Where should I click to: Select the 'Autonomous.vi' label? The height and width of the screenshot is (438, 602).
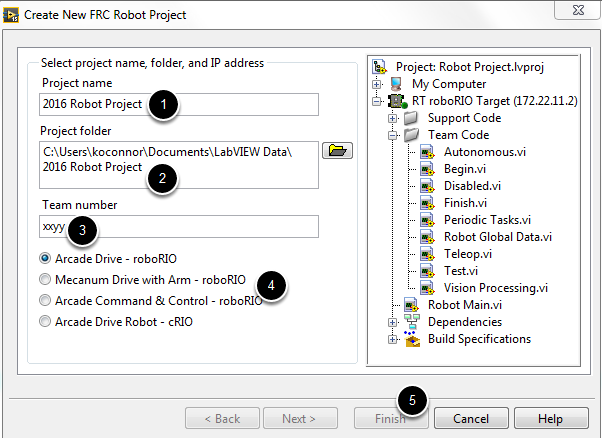tap(485, 152)
